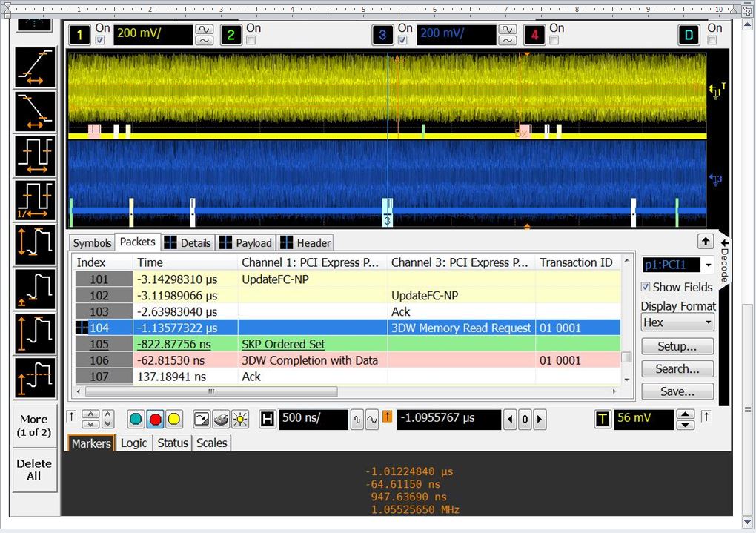Screen dimensions: 756x533
Task: Uncheck Show Fields checkbox
Action: tap(646, 287)
